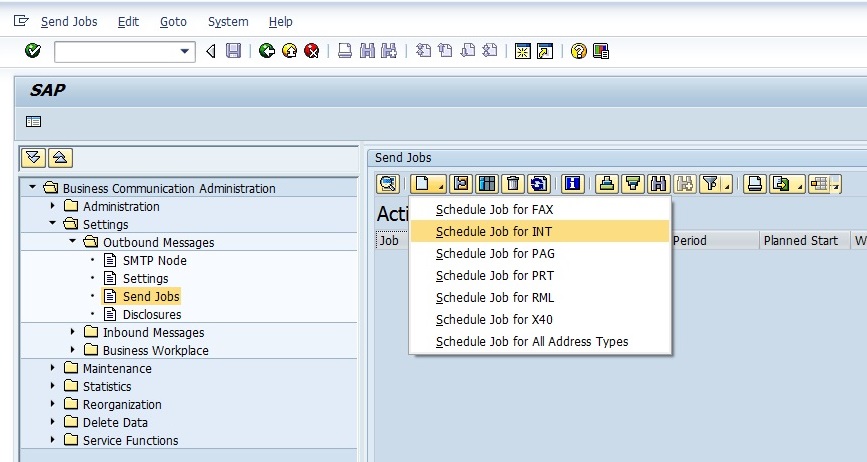
Task: Click the Change Layout grid icon
Action: pyautogui.click(x=820, y=183)
